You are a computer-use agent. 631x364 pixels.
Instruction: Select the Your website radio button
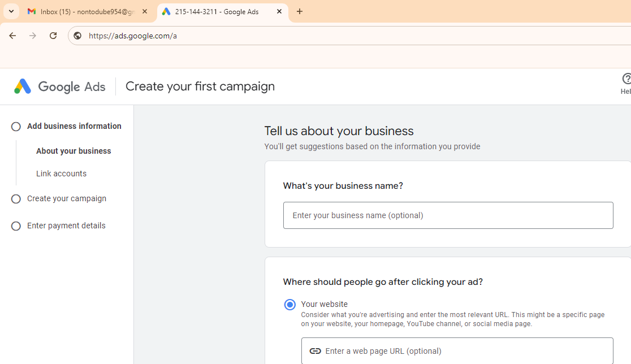pos(289,305)
